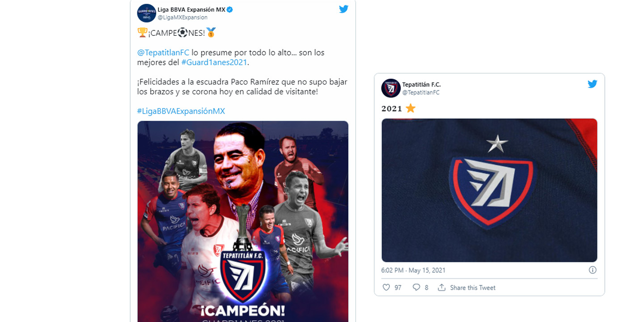
Task: Open the #Guard1anes2021 hashtag
Action: click(x=214, y=63)
